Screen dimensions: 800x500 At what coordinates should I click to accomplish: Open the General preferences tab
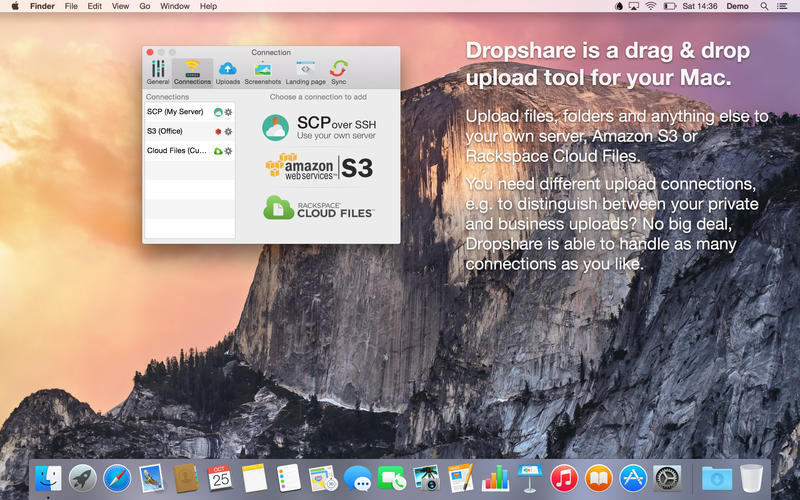click(158, 71)
